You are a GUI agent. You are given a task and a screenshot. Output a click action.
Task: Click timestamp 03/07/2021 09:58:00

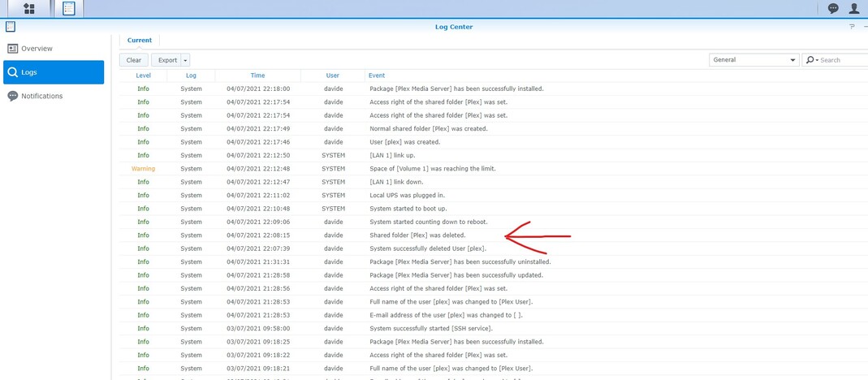258,328
